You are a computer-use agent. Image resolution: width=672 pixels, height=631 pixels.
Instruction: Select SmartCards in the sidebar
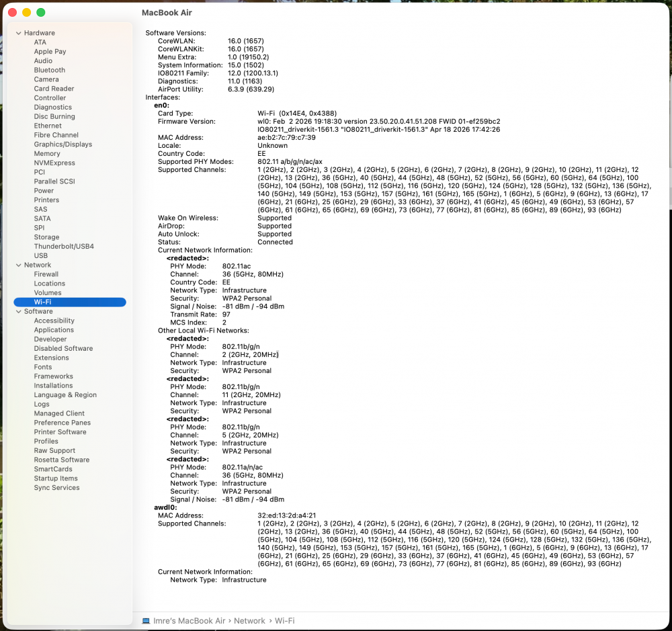point(53,469)
